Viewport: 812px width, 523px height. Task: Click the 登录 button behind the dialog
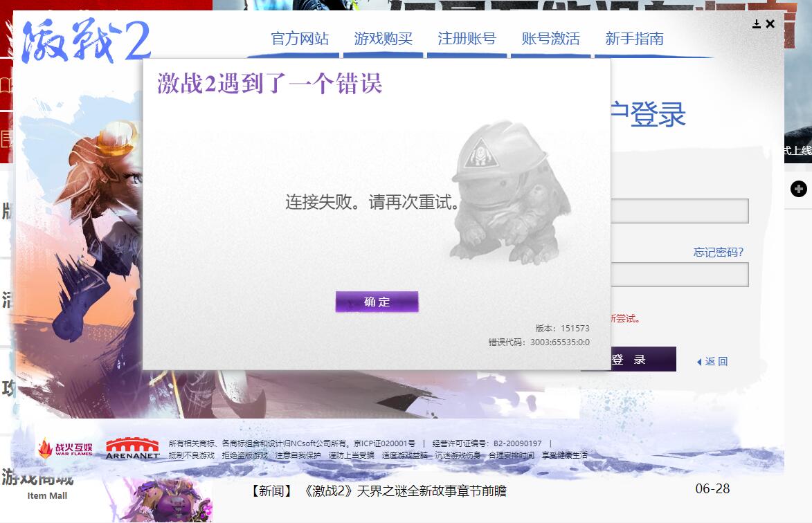(643, 359)
